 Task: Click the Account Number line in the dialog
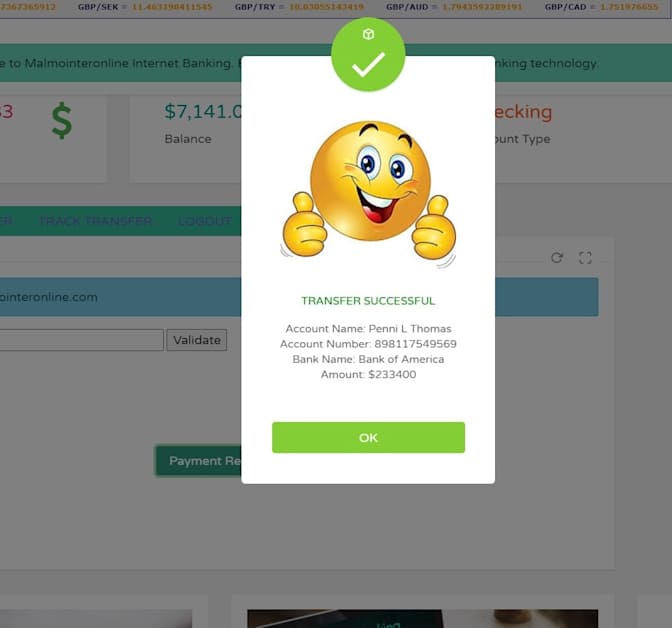pyautogui.click(x=368, y=344)
